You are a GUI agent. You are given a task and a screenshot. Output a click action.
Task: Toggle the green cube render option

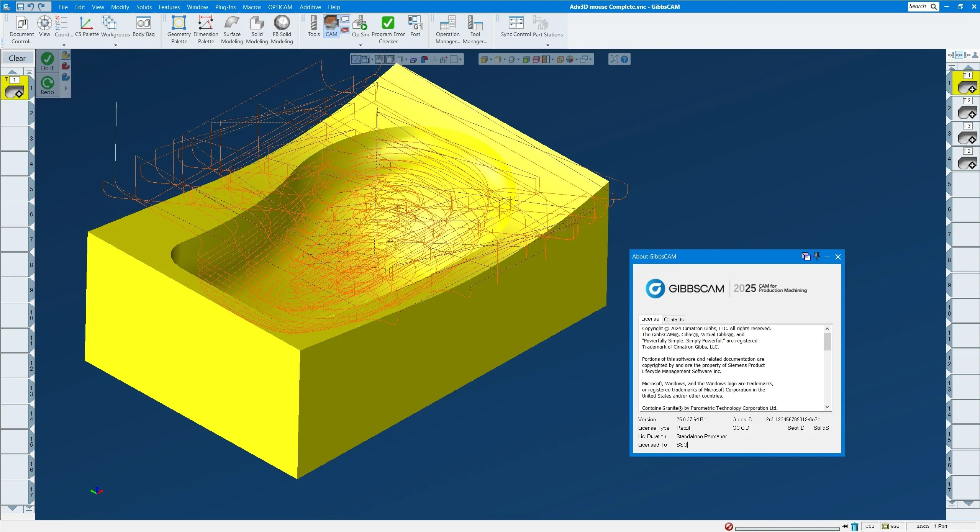pyautogui.click(x=526, y=59)
